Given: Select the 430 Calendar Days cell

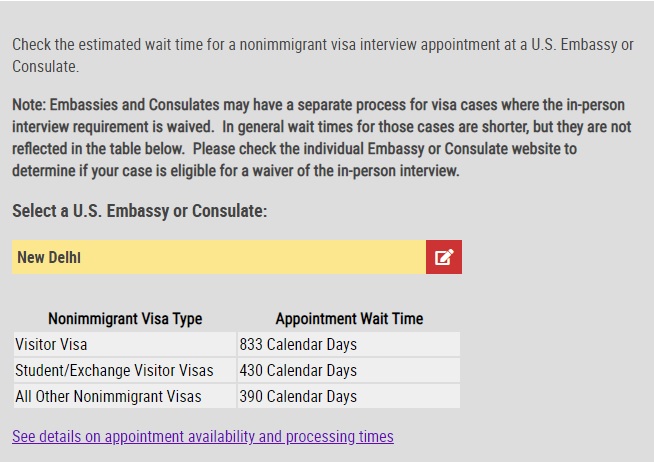Looking at the screenshot, I should point(298,371).
